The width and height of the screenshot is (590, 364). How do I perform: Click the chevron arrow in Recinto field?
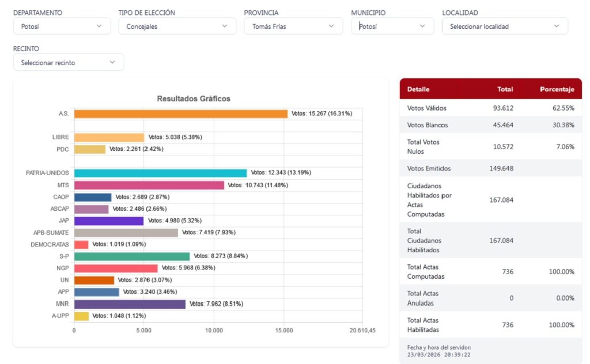(x=112, y=62)
